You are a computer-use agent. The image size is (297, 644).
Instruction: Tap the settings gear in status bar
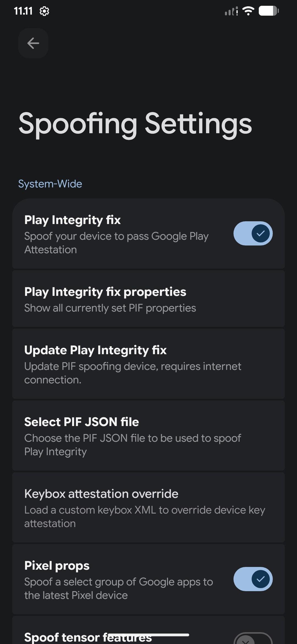[44, 11]
